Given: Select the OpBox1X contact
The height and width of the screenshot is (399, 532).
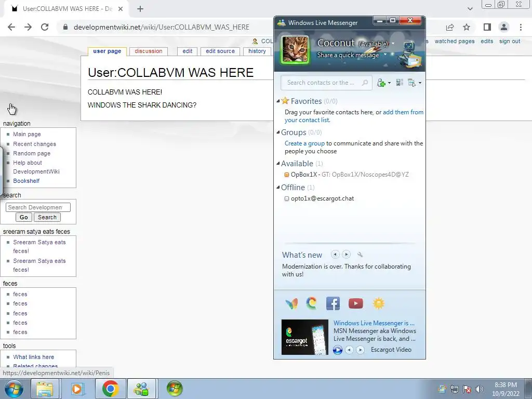Looking at the screenshot, I should tap(347, 175).
